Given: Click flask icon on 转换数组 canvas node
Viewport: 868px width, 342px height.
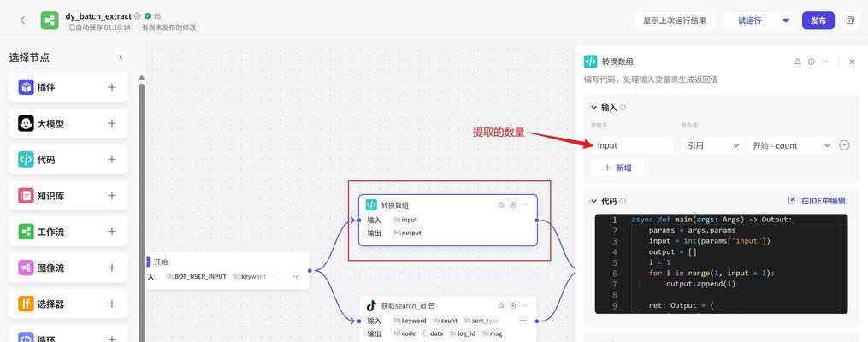Looking at the screenshot, I should pyautogui.click(x=501, y=204).
